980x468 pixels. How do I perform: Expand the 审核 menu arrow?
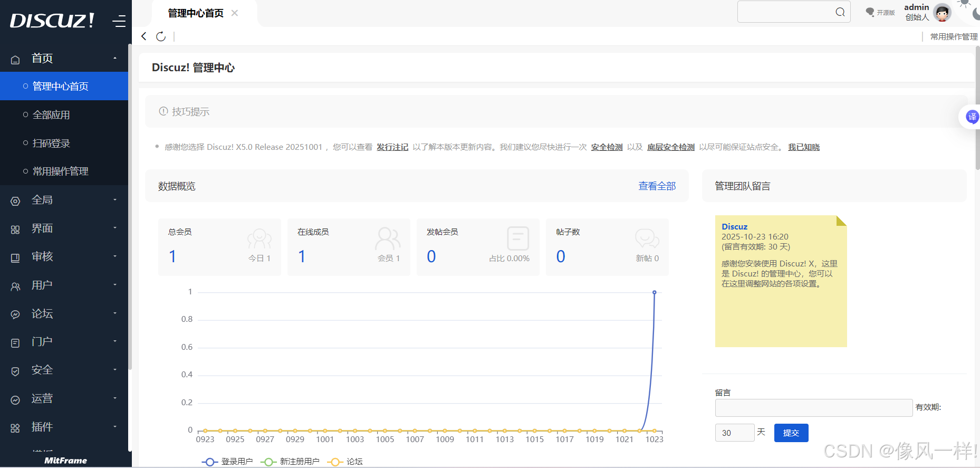[x=115, y=256]
